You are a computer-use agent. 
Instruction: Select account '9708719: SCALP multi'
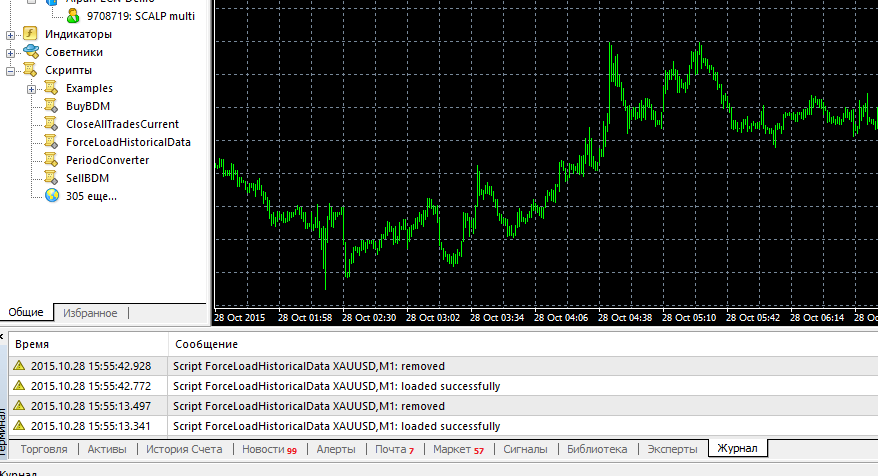[x=141, y=16]
